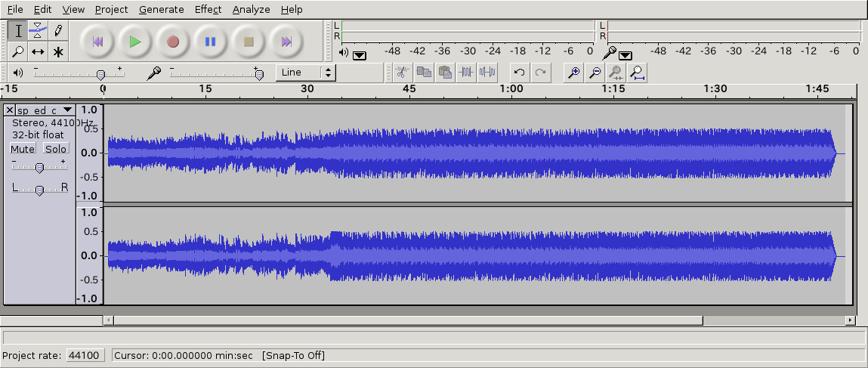Viewport: 868px width, 368px height.
Task: Click the Zoom In toolbar icon
Action: [574, 73]
